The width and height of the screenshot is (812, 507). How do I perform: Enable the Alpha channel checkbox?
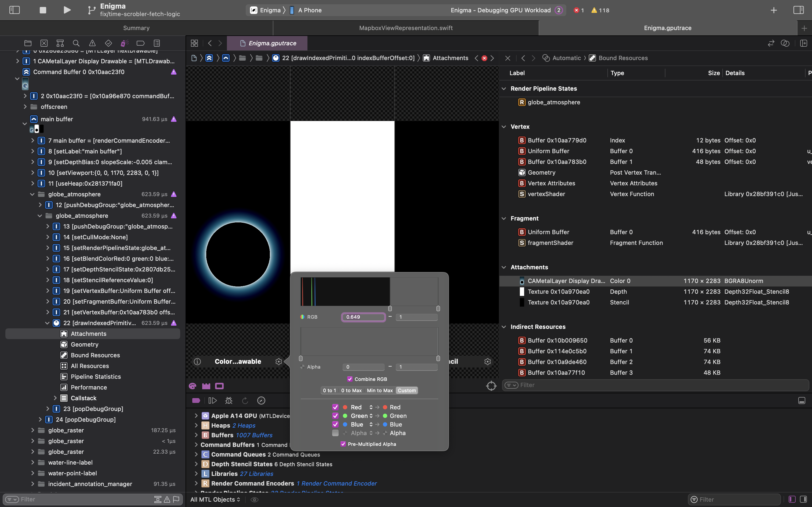[x=335, y=433]
